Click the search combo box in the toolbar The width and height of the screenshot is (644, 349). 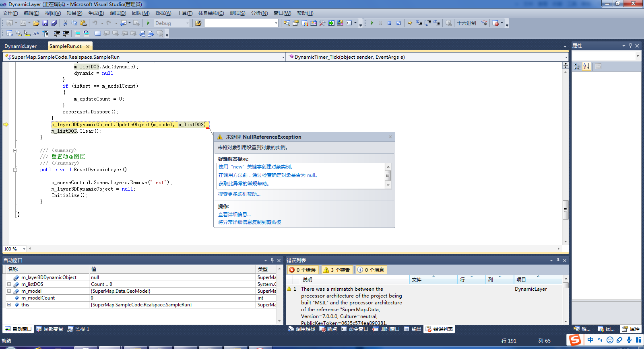tap(242, 23)
